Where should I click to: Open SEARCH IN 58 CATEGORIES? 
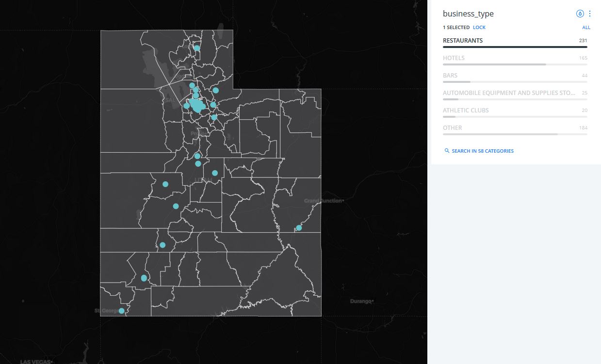[483, 151]
